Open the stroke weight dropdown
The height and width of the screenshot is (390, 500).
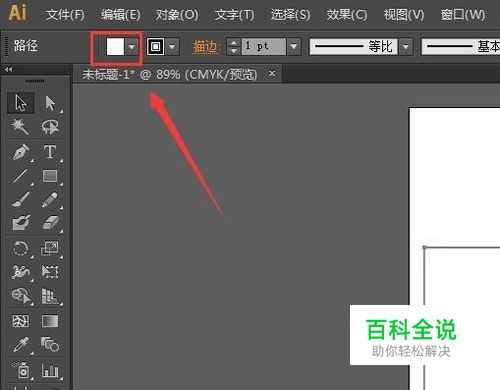coord(294,46)
